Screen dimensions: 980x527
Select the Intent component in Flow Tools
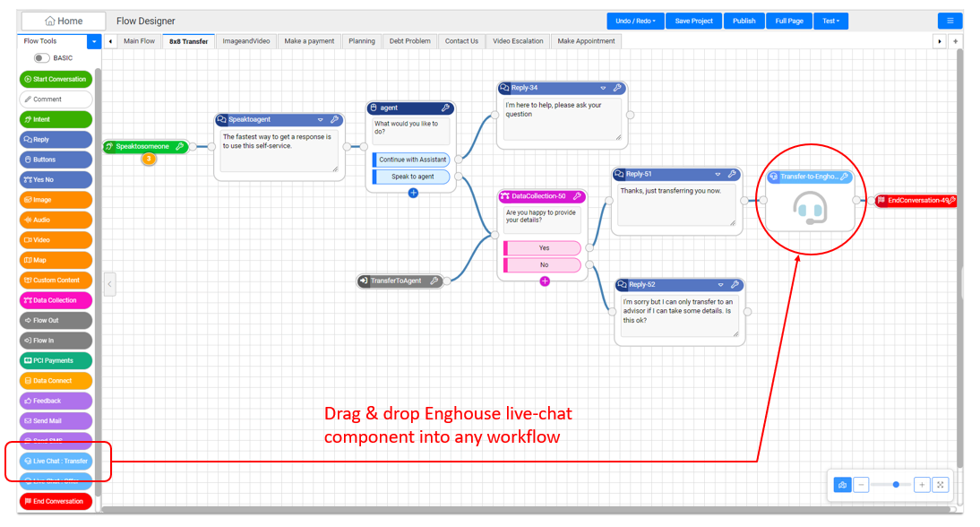tap(54, 118)
